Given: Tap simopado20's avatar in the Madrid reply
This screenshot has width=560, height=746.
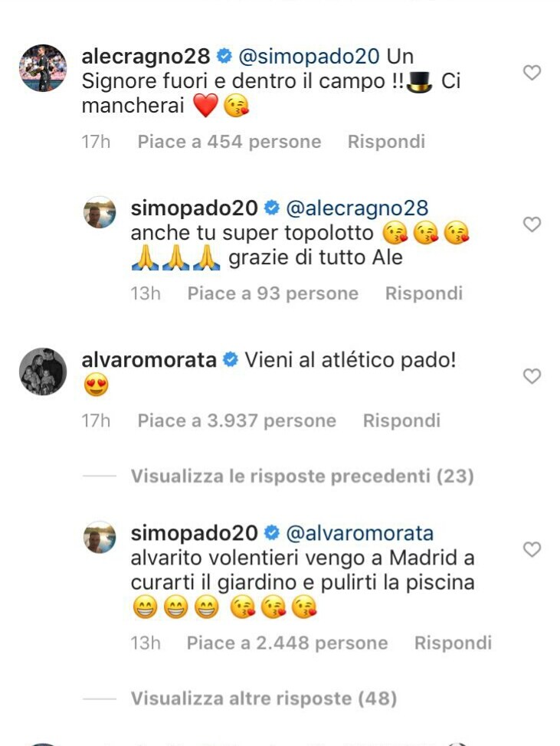Looking at the screenshot, I should click(100, 537).
